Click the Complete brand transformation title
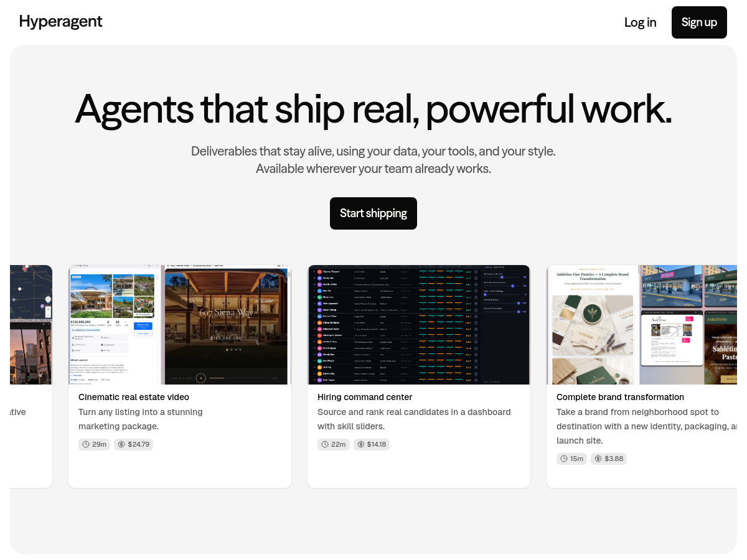This screenshot has width=747, height=560. [620, 397]
